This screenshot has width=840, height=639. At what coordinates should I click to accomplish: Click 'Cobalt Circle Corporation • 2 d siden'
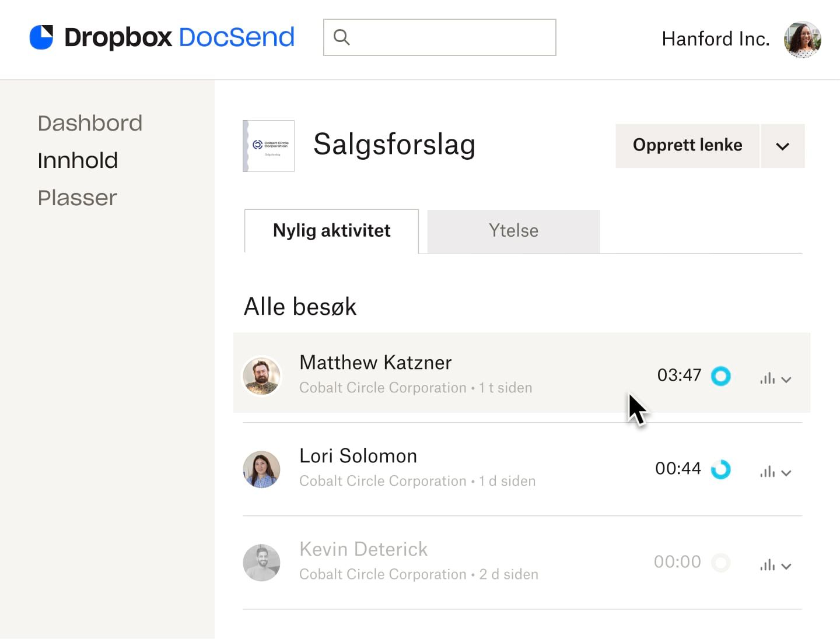point(419,574)
